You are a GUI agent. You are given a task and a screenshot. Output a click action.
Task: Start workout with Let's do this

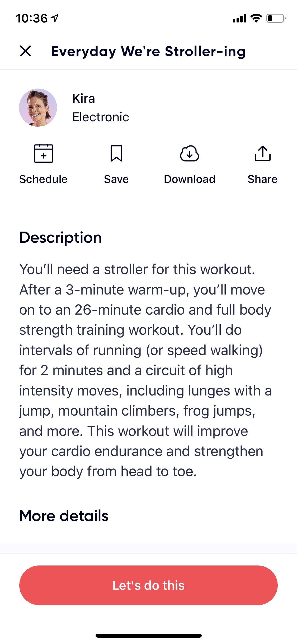[148, 585]
